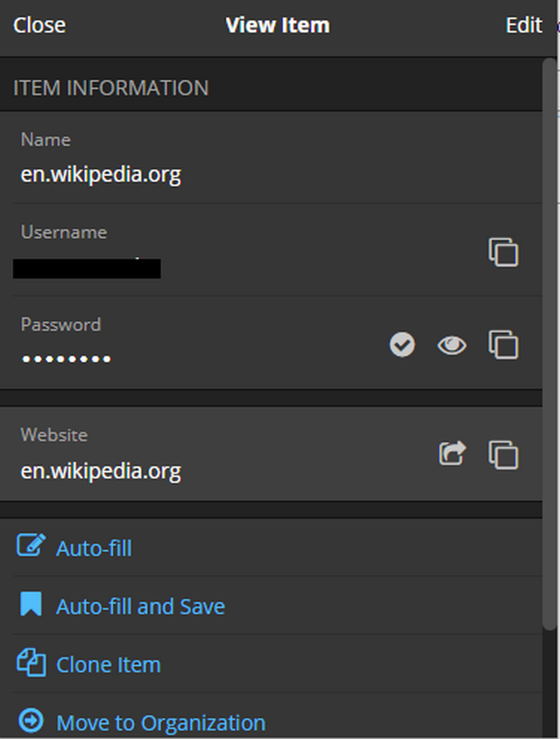
Task: Click the Move to Organization arrow icon
Action: click(30, 721)
